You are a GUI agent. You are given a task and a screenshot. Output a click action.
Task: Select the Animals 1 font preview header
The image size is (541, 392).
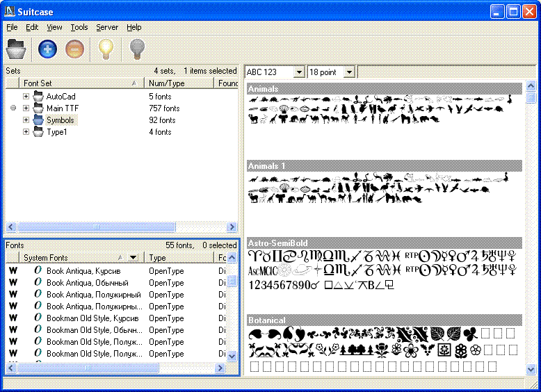click(385, 166)
